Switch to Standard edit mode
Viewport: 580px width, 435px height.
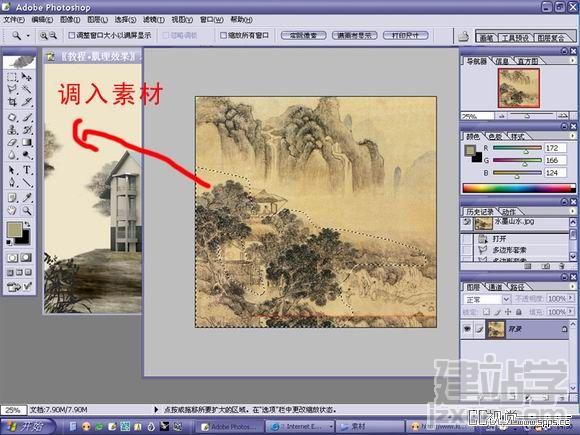click(13, 258)
